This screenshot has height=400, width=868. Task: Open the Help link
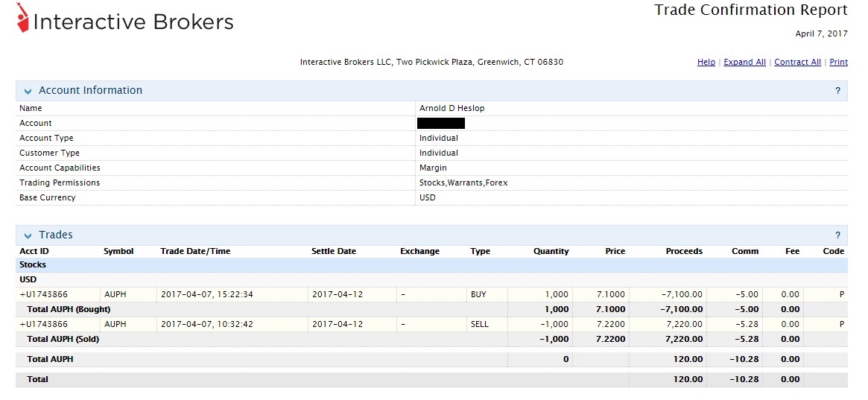[706, 62]
